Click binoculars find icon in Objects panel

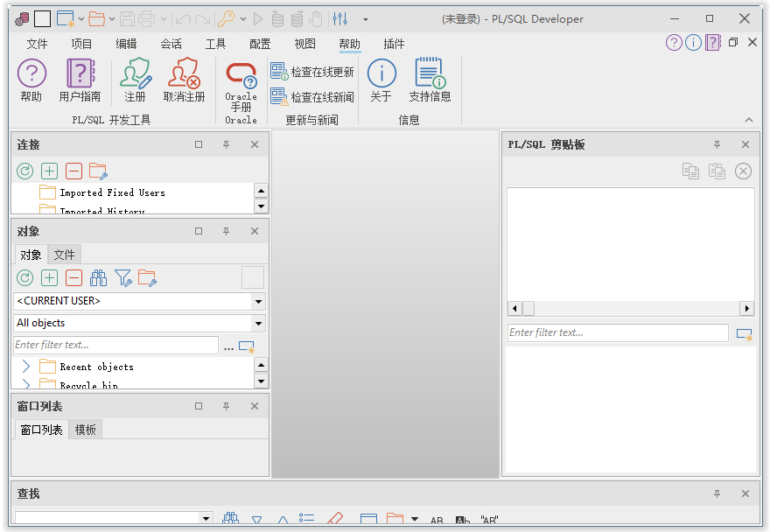click(98, 278)
